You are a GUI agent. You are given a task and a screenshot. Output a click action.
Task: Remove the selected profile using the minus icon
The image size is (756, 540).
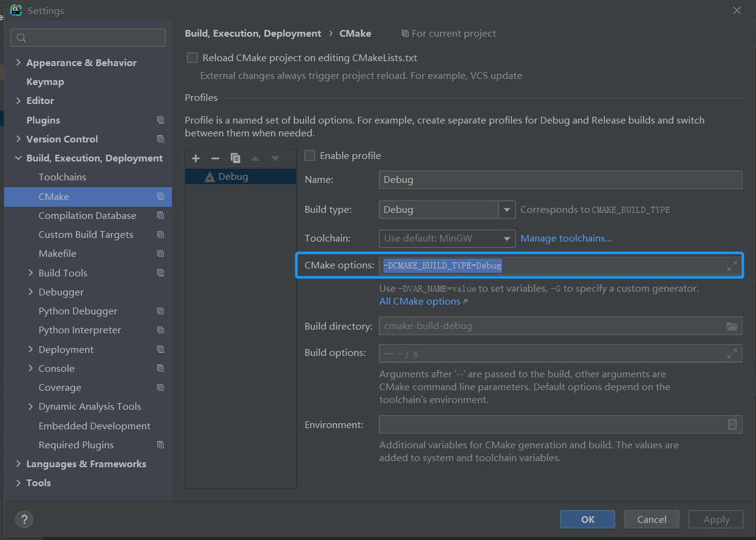point(215,158)
